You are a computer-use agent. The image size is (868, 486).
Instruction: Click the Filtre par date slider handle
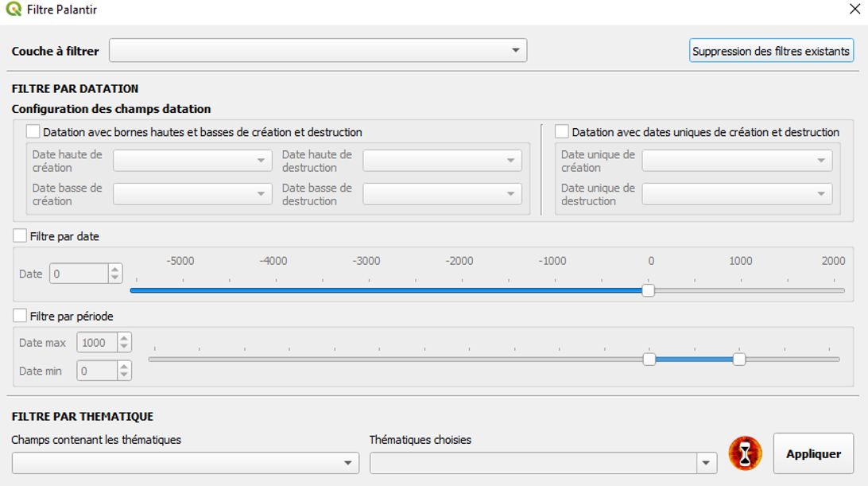pyautogui.click(x=648, y=290)
